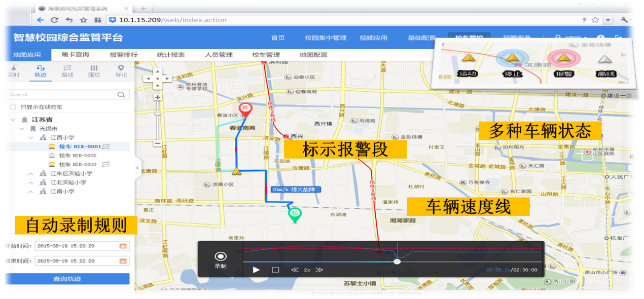This screenshot has width=644, height=299.
Task: Select 校车 HIK-0002 in vehicle tree
Action: 77,156
